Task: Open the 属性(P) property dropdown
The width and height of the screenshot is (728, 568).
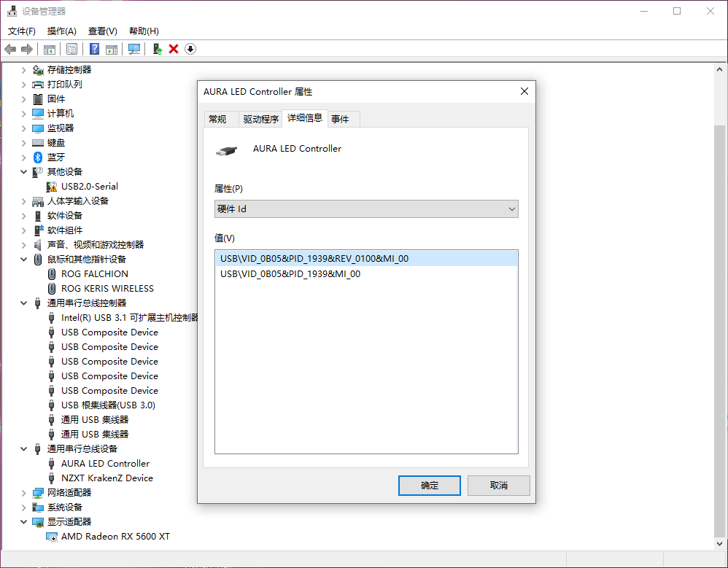Action: pyautogui.click(x=366, y=209)
